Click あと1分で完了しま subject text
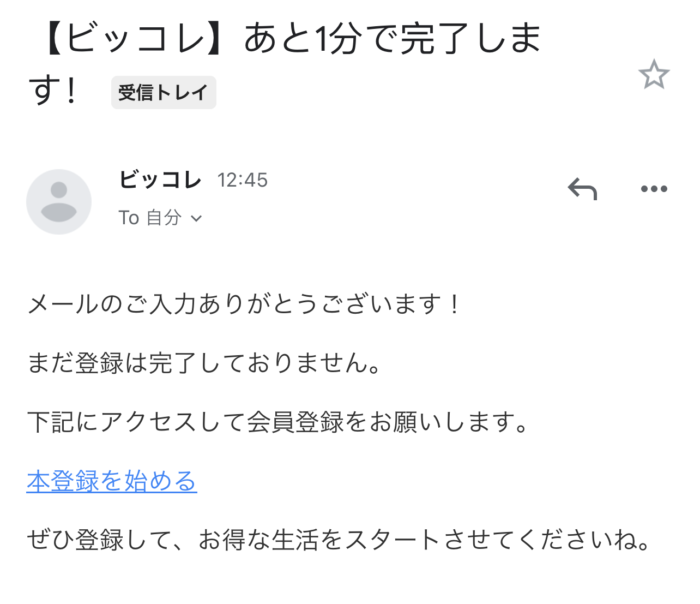Image resolution: width=700 pixels, height=604 pixels. coord(393,39)
